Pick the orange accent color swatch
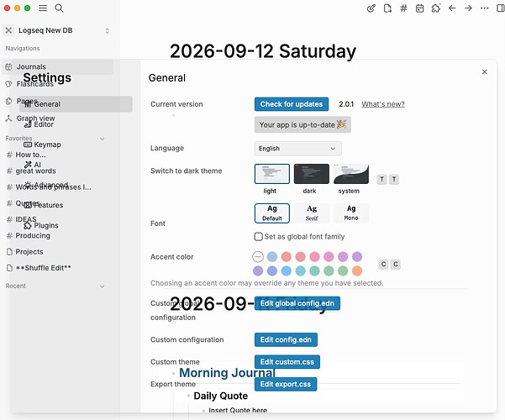The height and width of the screenshot is (420, 505). 357,270
